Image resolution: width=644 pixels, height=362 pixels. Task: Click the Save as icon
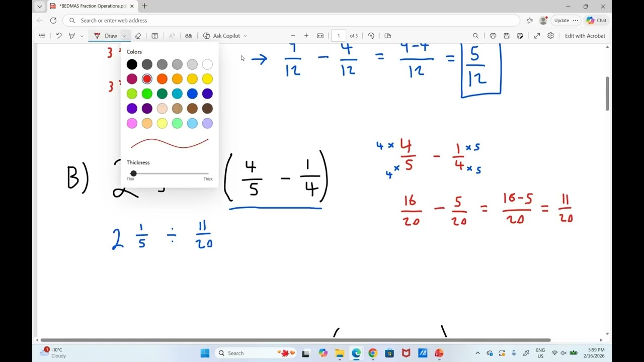(x=520, y=36)
